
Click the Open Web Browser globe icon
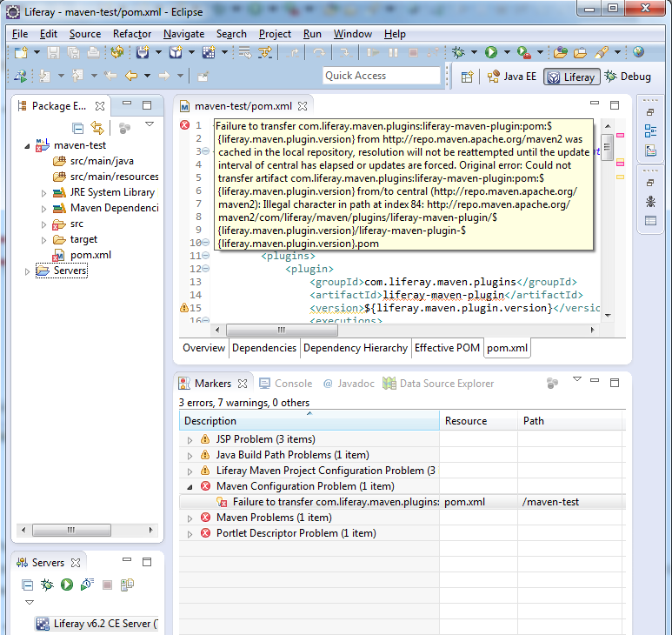pos(638,52)
